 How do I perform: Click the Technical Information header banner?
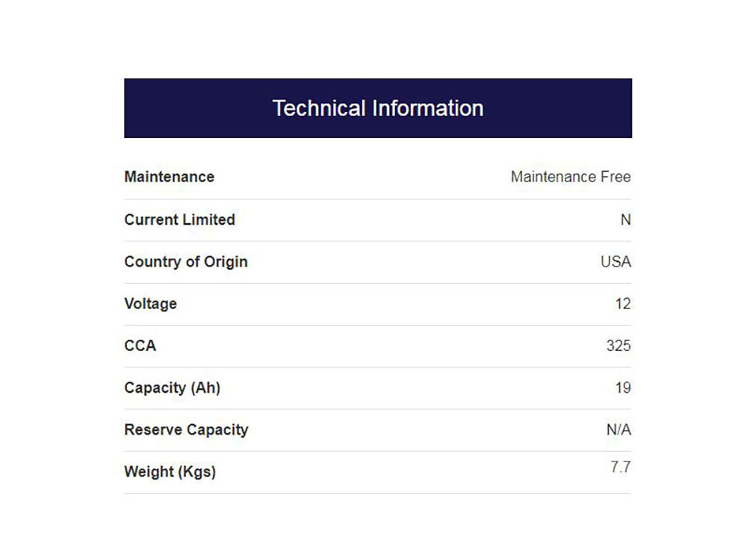click(x=378, y=108)
